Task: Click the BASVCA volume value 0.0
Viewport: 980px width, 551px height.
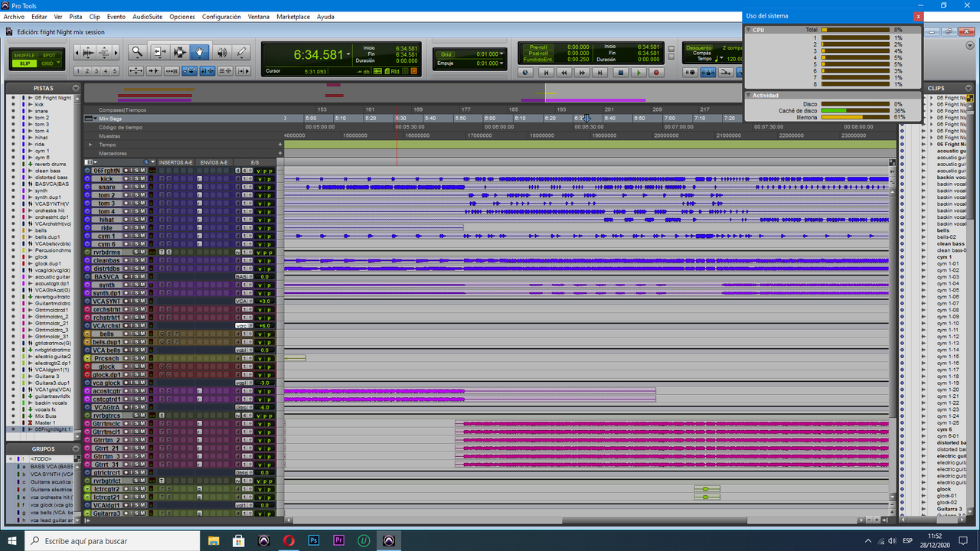Action: pyautogui.click(x=265, y=277)
